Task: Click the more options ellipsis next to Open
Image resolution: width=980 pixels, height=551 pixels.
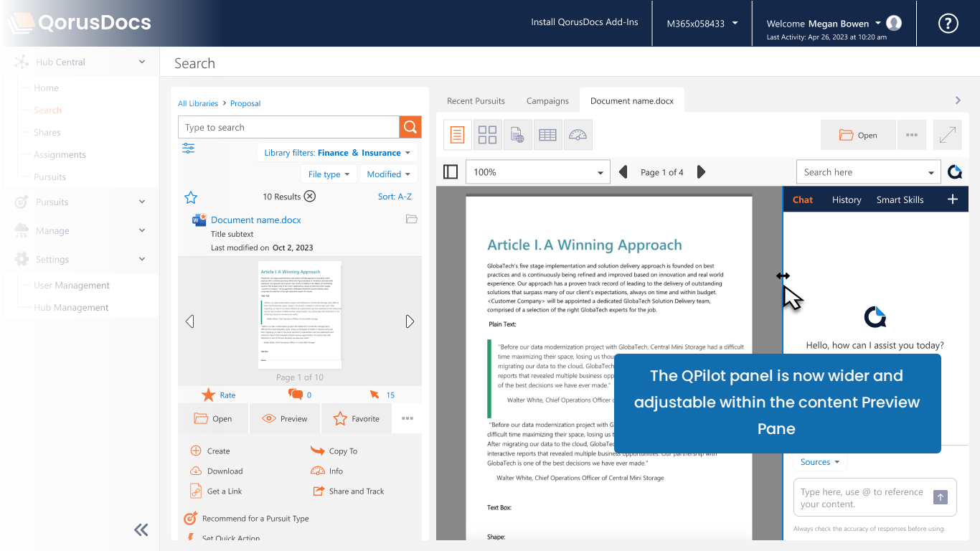Action: tap(912, 135)
